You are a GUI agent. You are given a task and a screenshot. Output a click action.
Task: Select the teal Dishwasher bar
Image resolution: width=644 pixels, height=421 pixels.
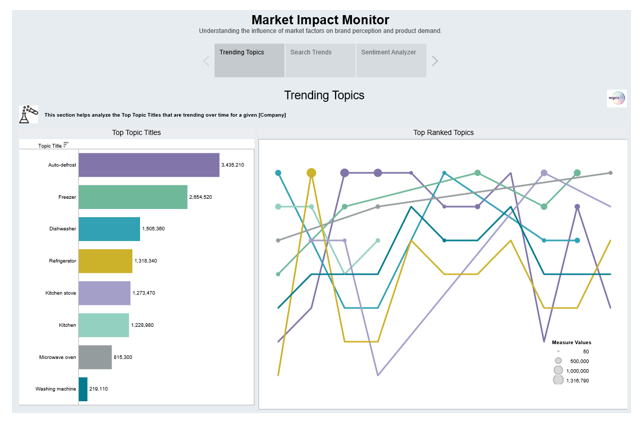click(x=109, y=229)
